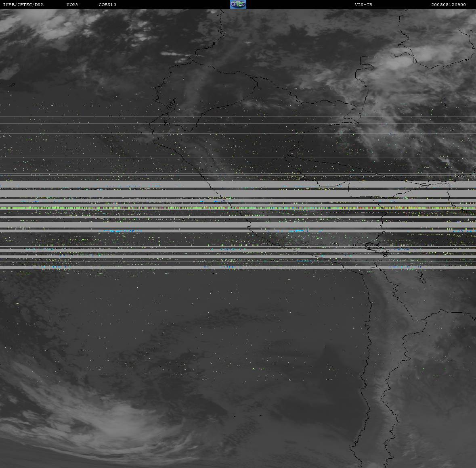Click the NOAA label in header
The width and height of the screenshot is (476, 468).
(72, 4)
